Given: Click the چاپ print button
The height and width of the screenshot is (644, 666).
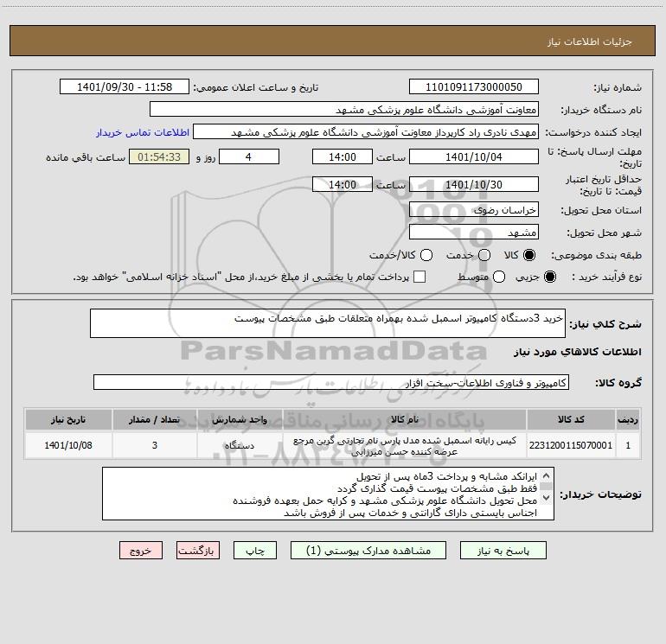Looking at the screenshot, I should click(255, 551).
